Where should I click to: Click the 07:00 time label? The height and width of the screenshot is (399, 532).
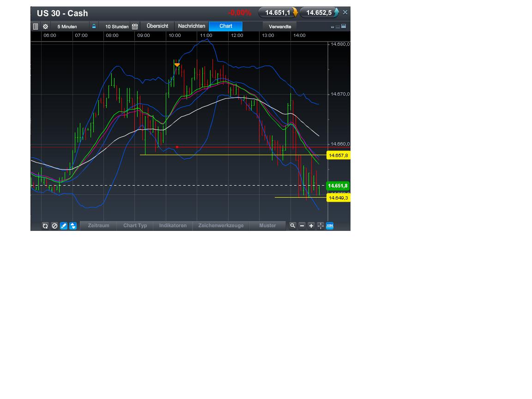click(81, 35)
